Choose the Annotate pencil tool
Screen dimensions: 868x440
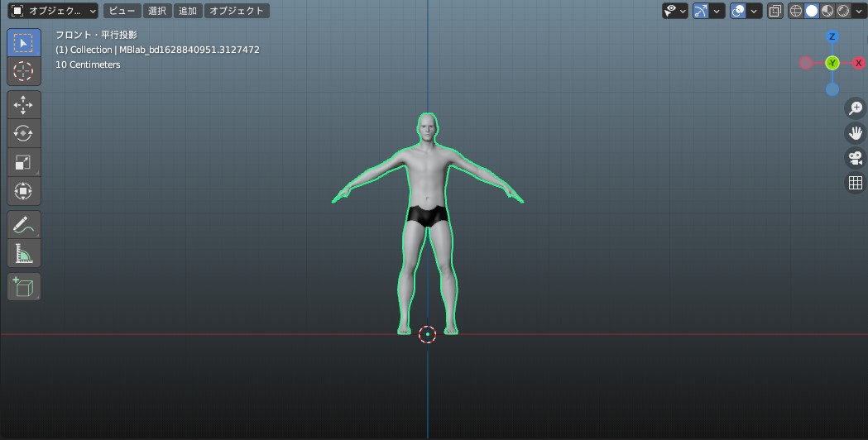(23, 225)
